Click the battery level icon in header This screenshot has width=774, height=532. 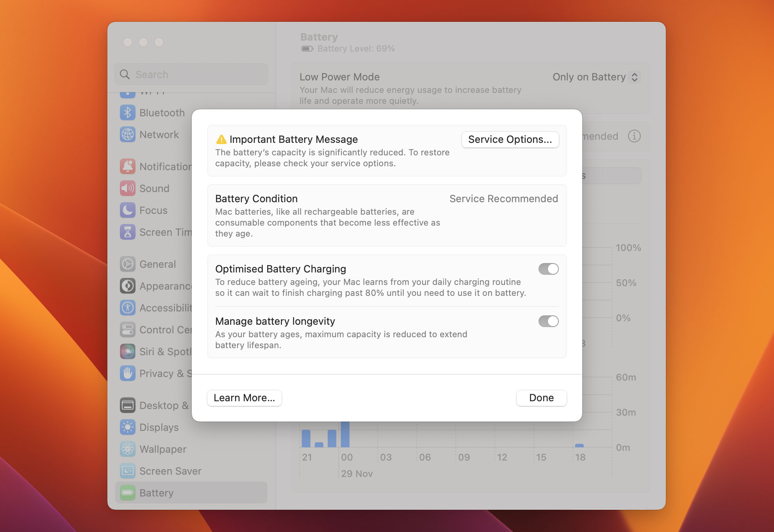coord(307,49)
